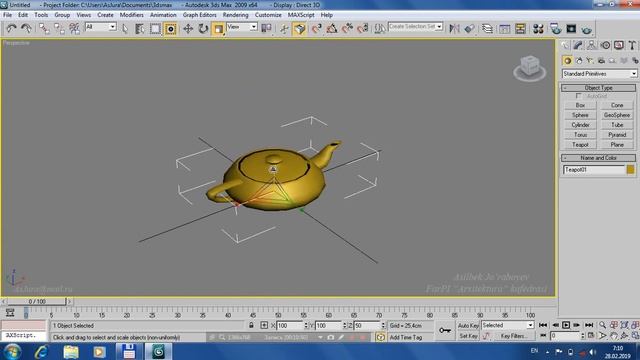Switch to the Modify panel tab
Image resolution: width=640 pixels, height=360 pixels.
578,45
